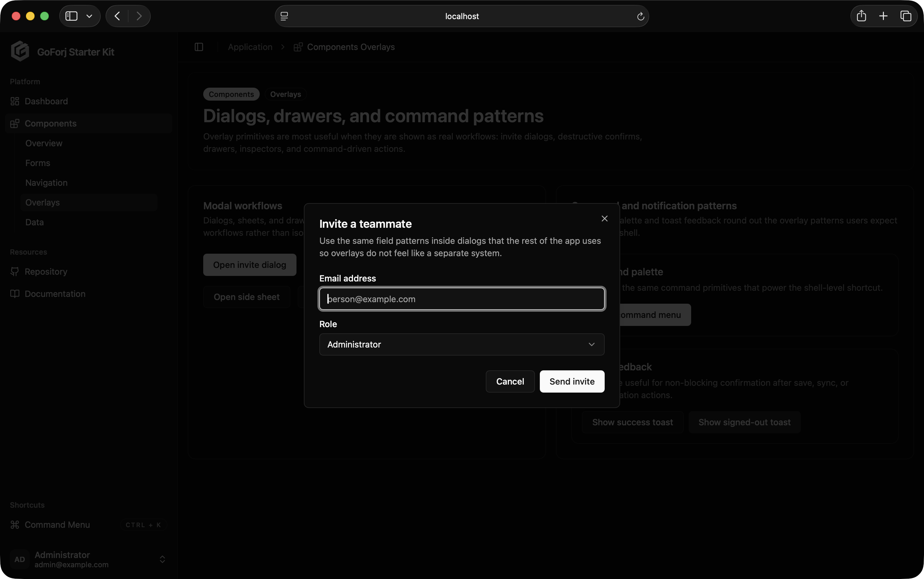Open Documentation in sidebar
The height and width of the screenshot is (579, 924).
pyautogui.click(x=89, y=294)
